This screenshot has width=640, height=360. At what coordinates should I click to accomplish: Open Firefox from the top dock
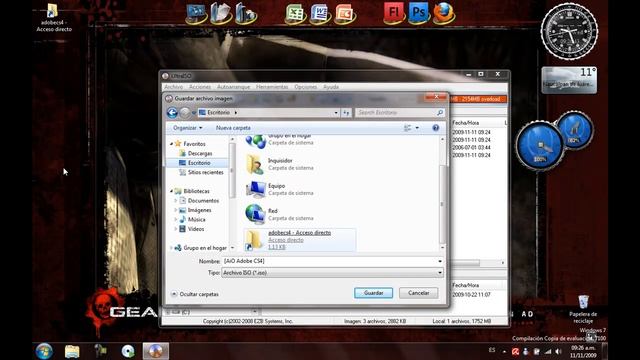coord(444,13)
